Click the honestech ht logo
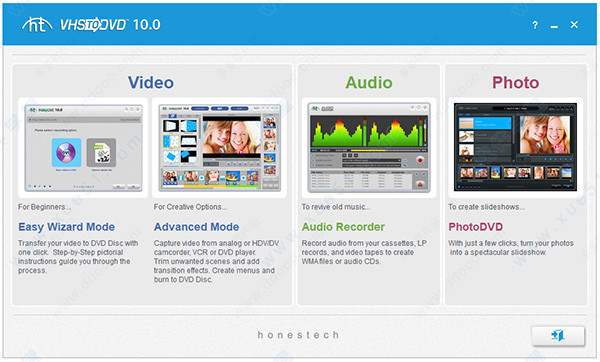The width and height of the screenshot is (600, 362). click(x=37, y=25)
